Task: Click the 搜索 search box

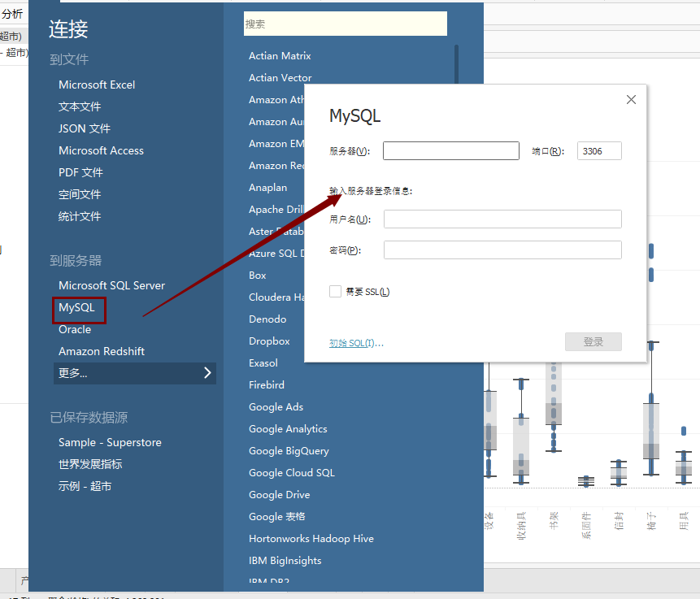Action: coord(345,24)
